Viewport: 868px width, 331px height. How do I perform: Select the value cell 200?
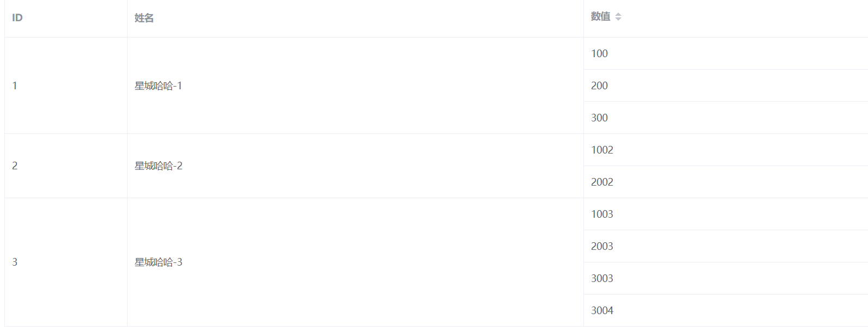click(x=726, y=85)
